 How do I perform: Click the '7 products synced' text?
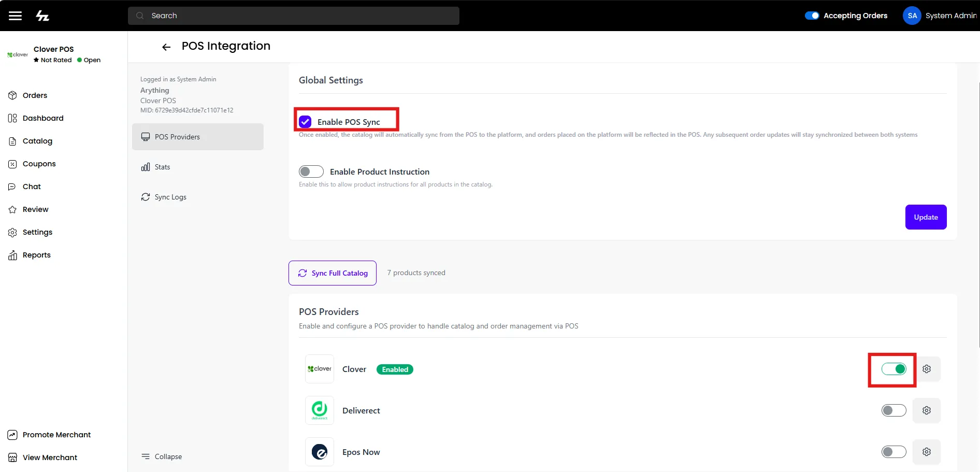click(416, 273)
